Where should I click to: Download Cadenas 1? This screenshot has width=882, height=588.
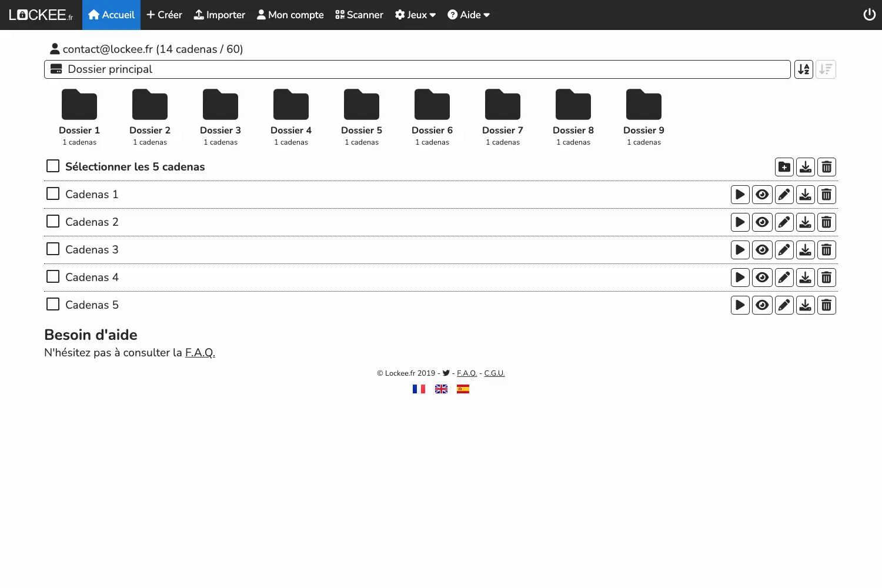click(x=806, y=195)
